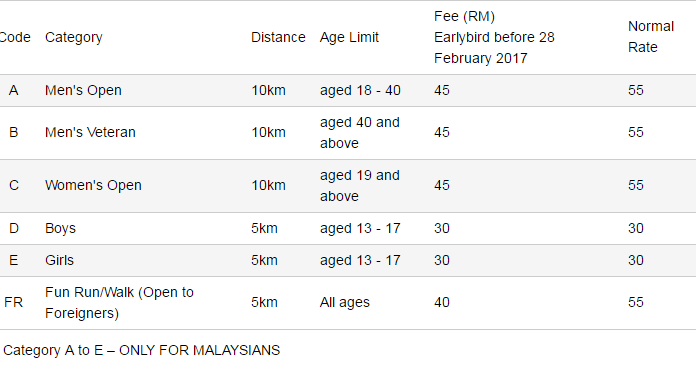The image size is (696, 370).
Task: Select the Men's Veteran category cell
Action: click(90, 132)
